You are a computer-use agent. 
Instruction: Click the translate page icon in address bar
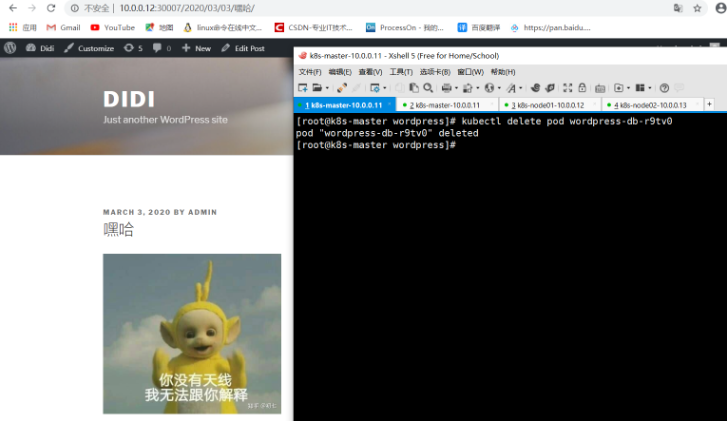click(x=678, y=8)
